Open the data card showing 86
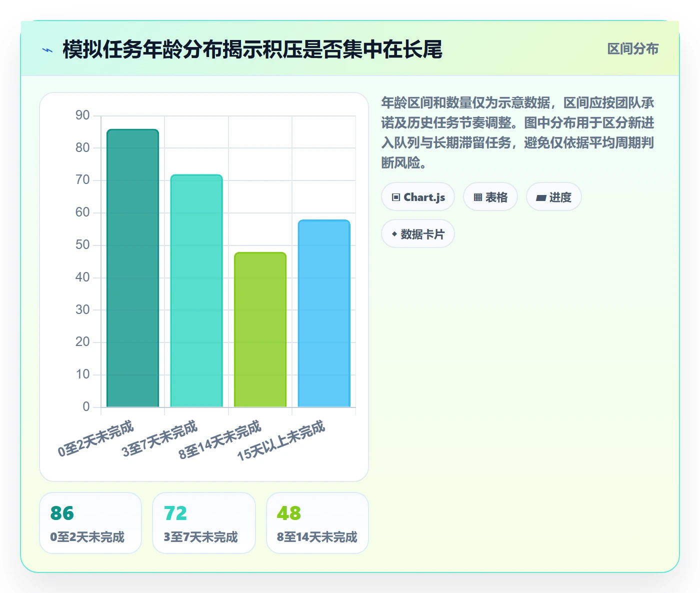700x593 pixels. pos(90,523)
